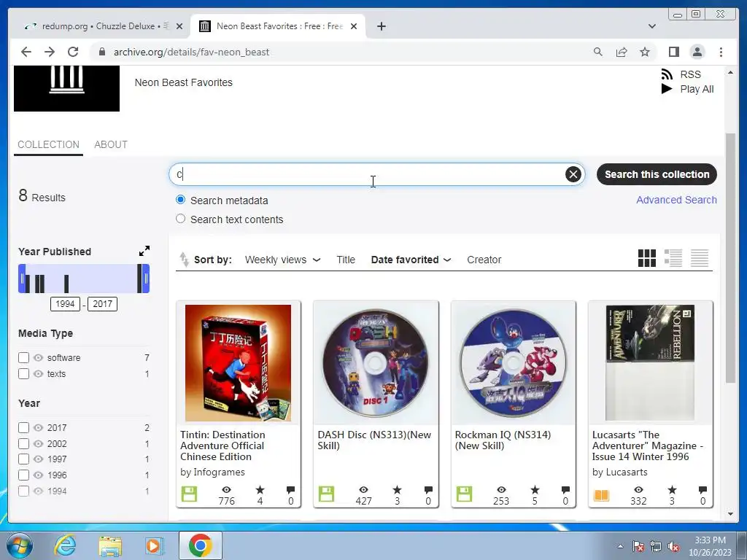Click Chrome forward arrow
Image resolution: width=747 pixels, height=560 pixels.
coord(50,52)
